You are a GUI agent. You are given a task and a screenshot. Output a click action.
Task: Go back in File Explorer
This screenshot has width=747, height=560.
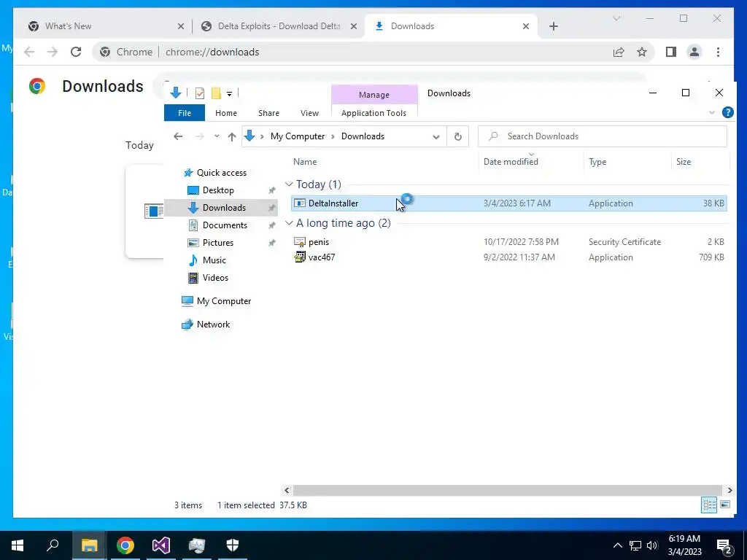point(178,136)
